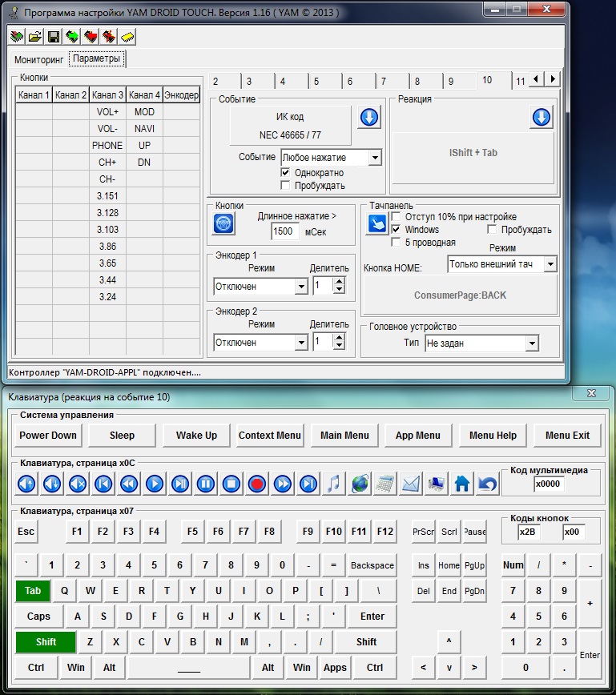
Task: Select event tab number 5
Action: [x=316, y=82]
